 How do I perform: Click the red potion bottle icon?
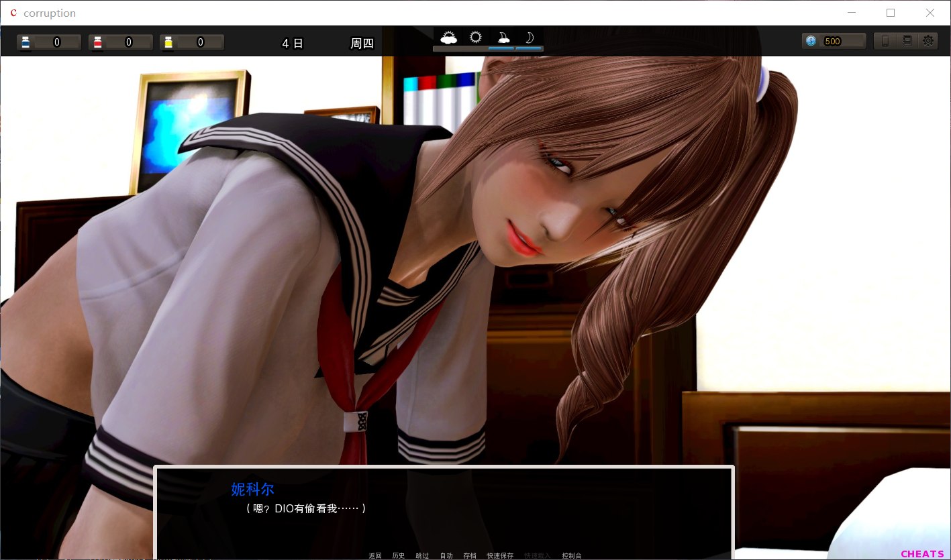click(97, 42)
